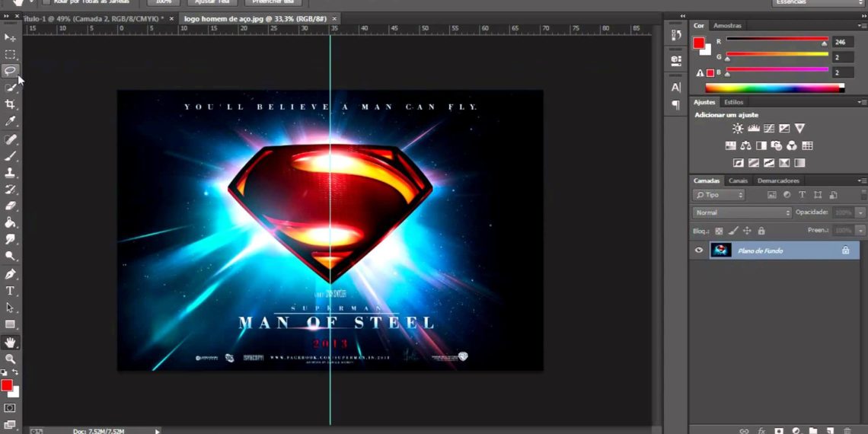The width and height of the screenshot is (868, 434).
Task: Open the Tipo layer filter dropdown
Action: coord(719,195)
